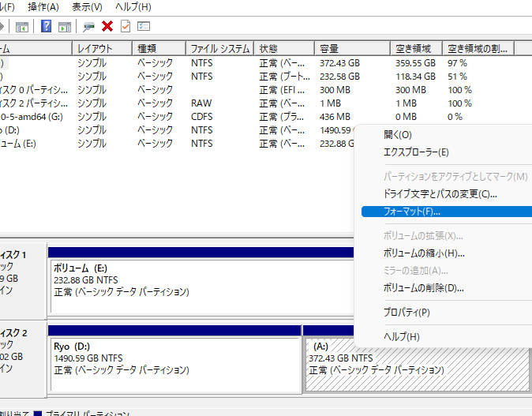Click the checkmark properties icon in toolbar
532x416 pixels.
[x=126, y=27]
